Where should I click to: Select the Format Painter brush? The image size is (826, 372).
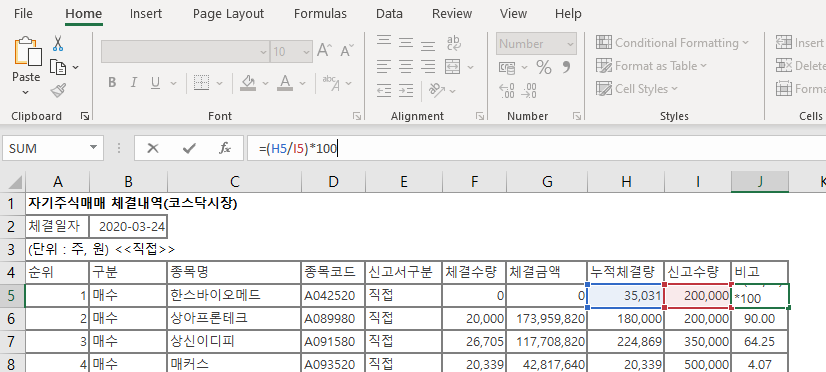[58, 91]
